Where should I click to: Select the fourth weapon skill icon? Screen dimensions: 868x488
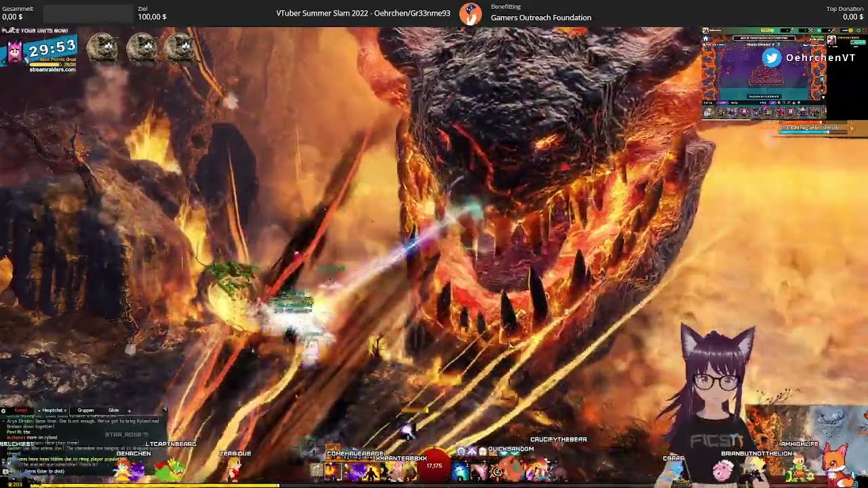[390, 472]
